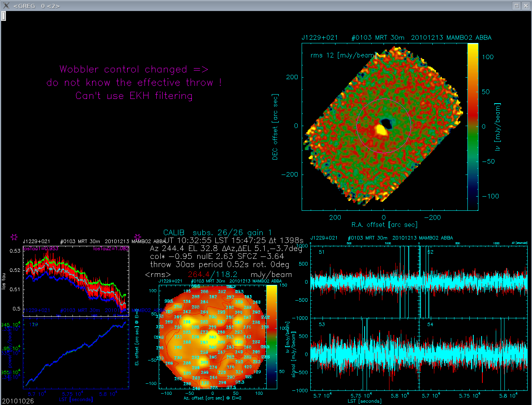Select the channel 52 signal panel label
This screenshot has height=405, width=532.
(430, 252)
